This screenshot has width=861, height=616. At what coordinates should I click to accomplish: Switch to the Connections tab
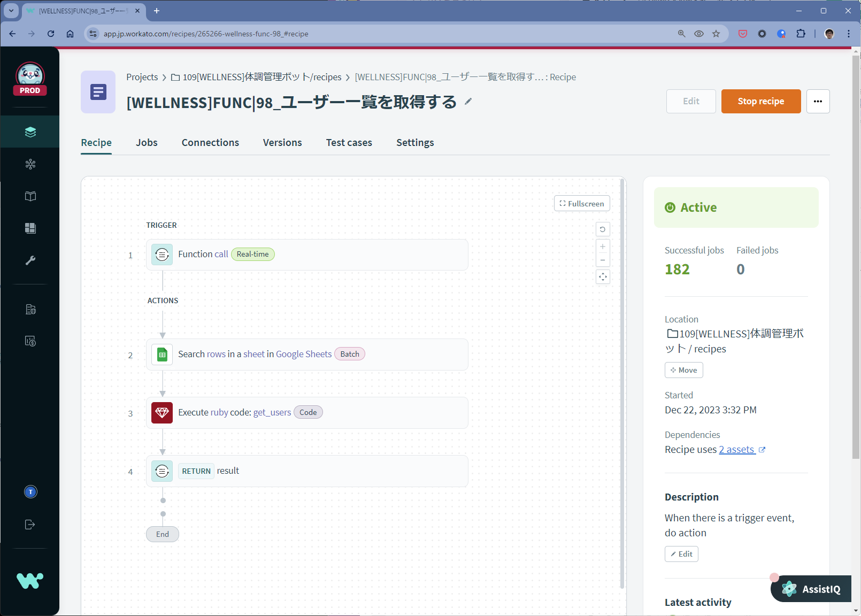point(210,143)
